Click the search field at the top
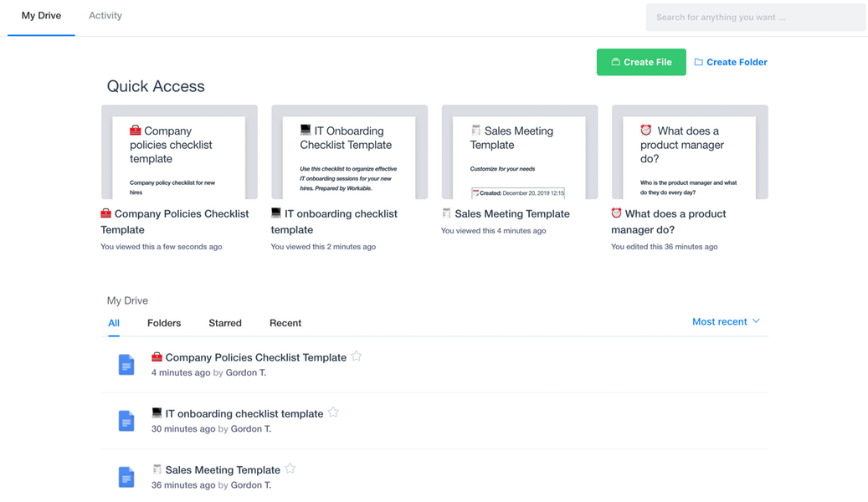The width and height of the screenshot is (868, 502). [754, 17]
